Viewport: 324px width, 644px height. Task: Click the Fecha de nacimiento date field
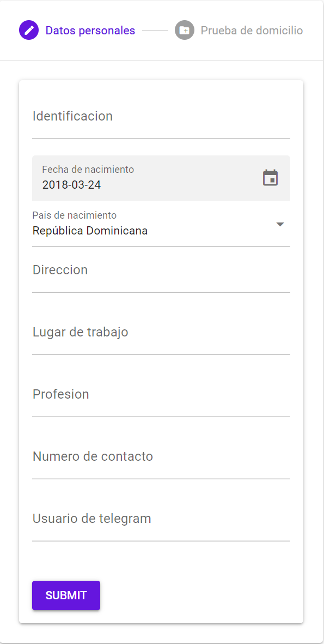click(x=161, y=178)
